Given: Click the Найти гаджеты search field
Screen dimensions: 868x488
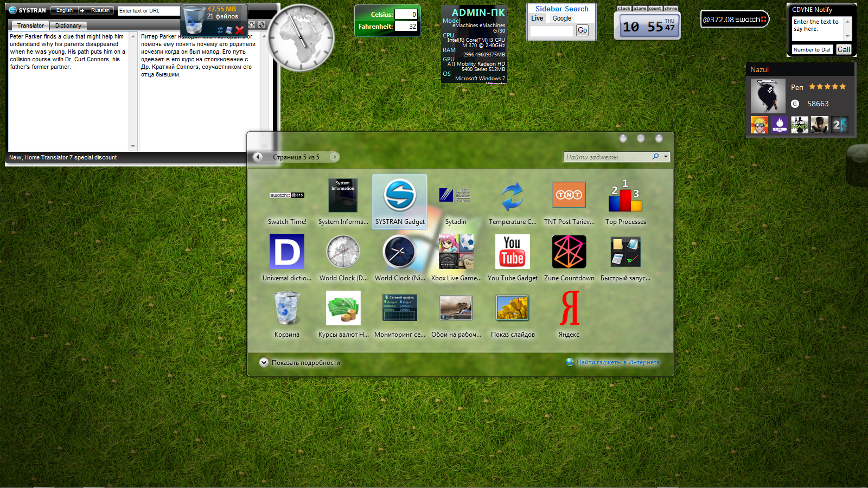Looking at the screenshot, I should 608,157.
